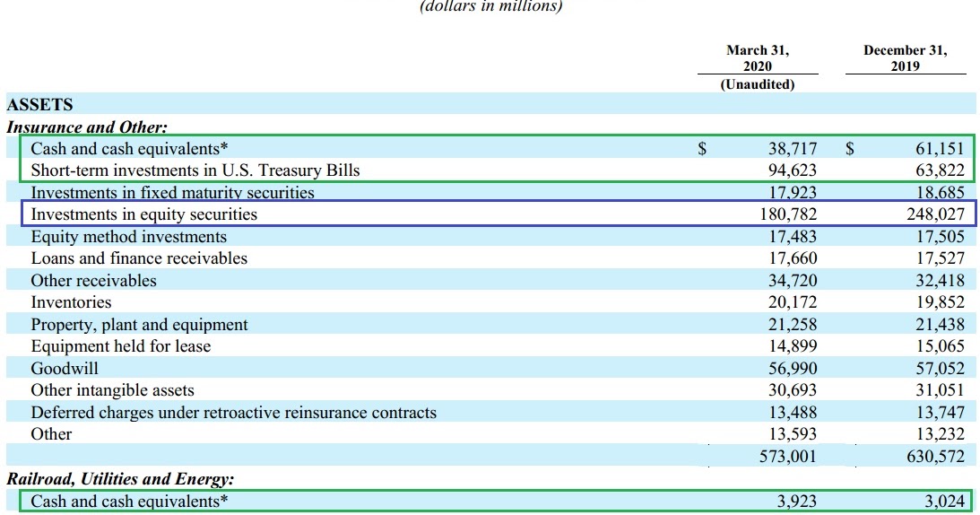Viewport: 980px width, 515px height.
Task: Click the 'Other receivables' label
Action: tap(94, 280)
